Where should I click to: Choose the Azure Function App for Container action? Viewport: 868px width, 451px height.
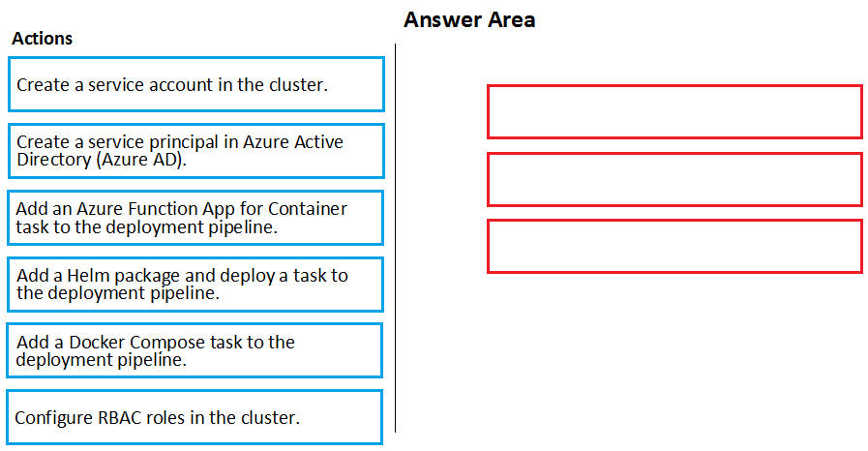(x=195, y=218)
